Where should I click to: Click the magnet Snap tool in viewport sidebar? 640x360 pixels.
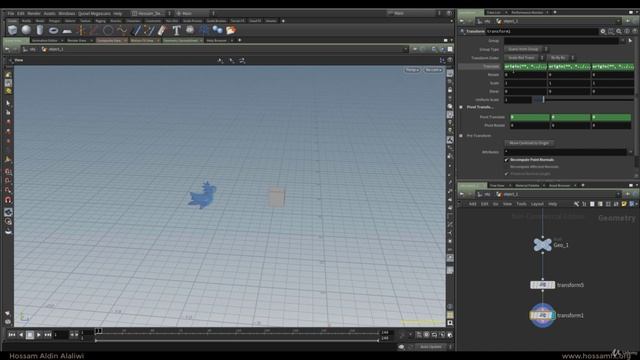click(x=8, y=200)
